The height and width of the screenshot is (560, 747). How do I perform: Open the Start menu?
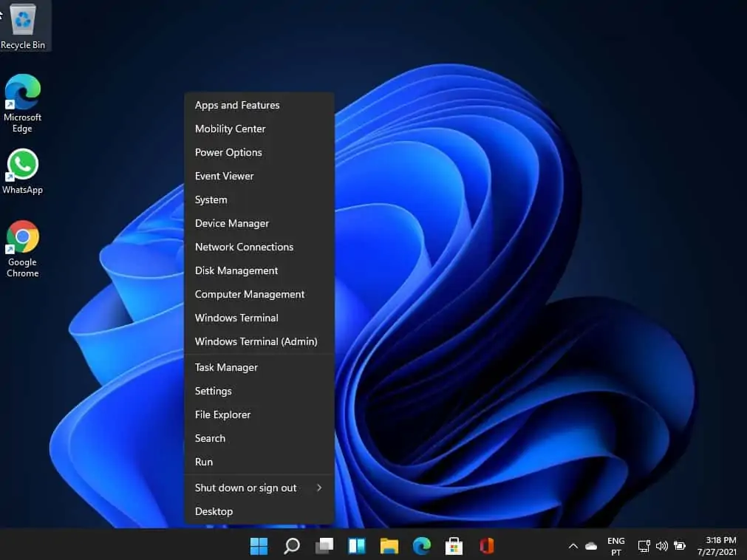tap(259, 546)
